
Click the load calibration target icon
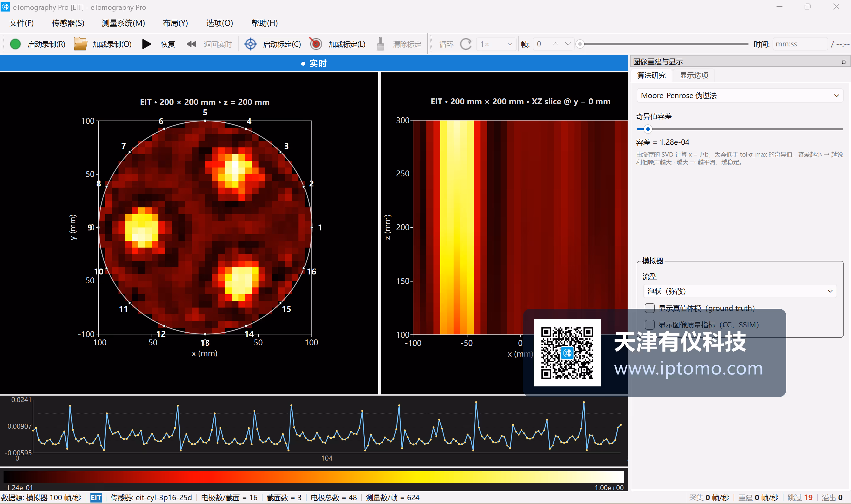pos(316,44)
